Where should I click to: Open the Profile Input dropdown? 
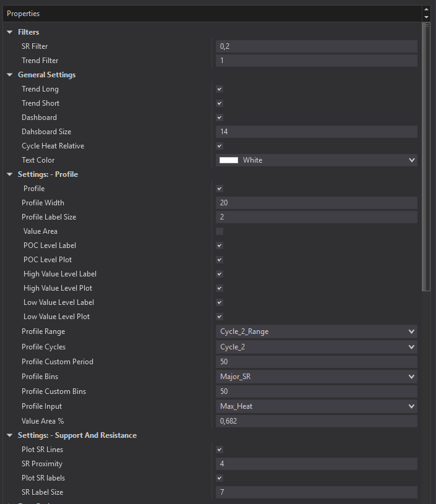[x=412, y=406]
